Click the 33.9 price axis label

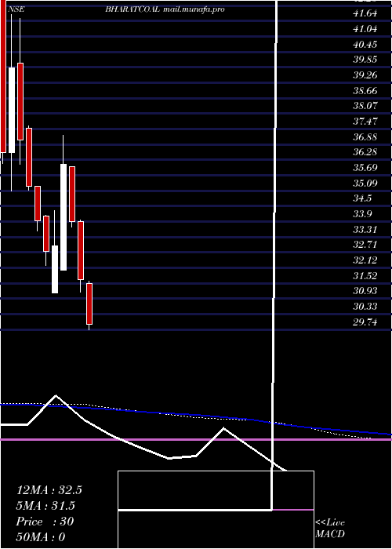pyautogui.click(x=363, y=214)
